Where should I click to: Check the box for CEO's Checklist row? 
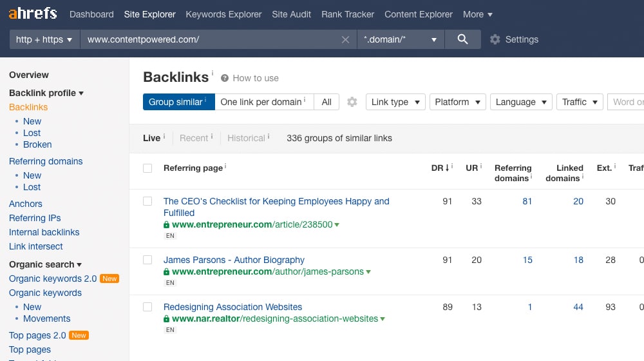[x=147, y=201]
